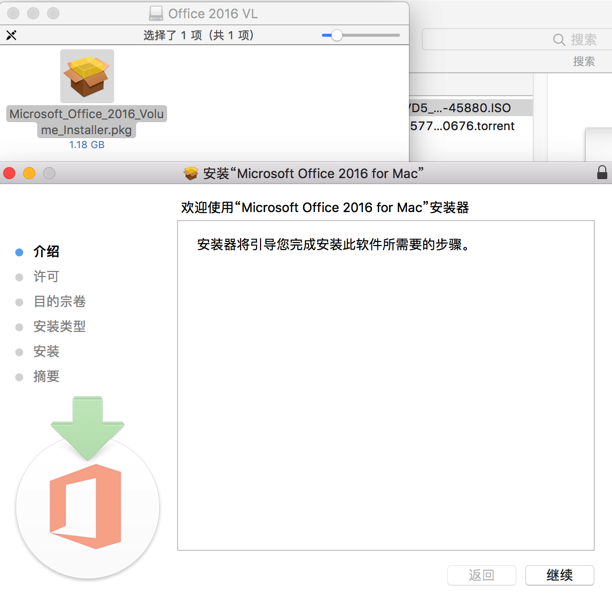Close the installer window with the red button
This screenshot has width=612, height=599.
point(9,173)
